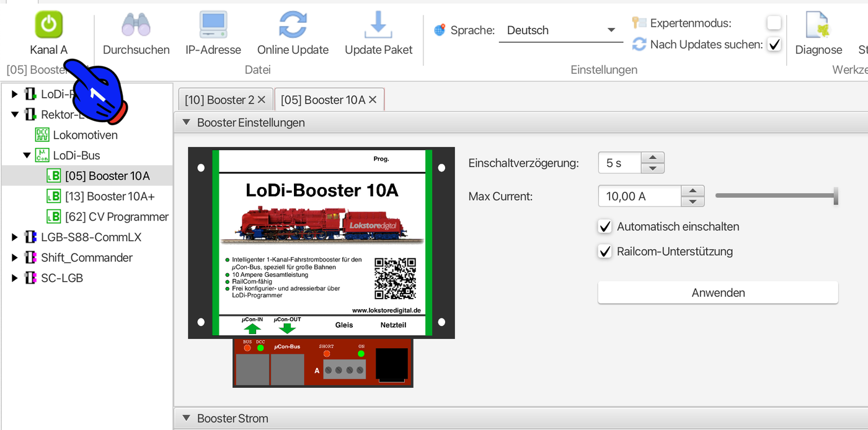Click the Einschaltverzögerung 5 s field

pyautogui.click(x=620, y=163)
